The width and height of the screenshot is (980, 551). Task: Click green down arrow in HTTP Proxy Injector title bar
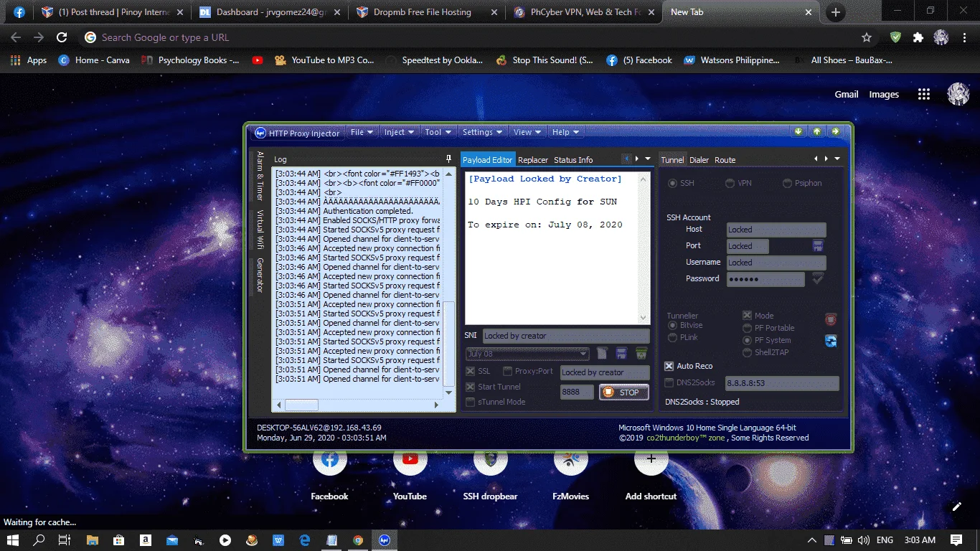point(798,132)
